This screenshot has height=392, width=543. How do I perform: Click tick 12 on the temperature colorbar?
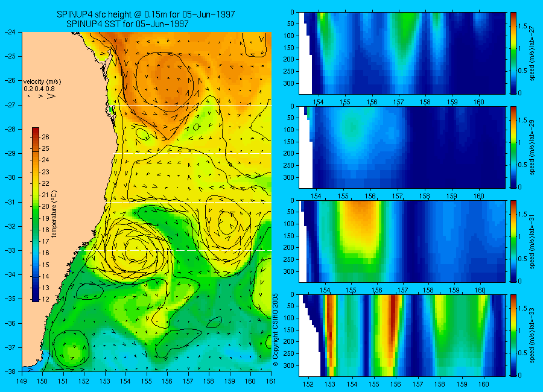(45, 299)
